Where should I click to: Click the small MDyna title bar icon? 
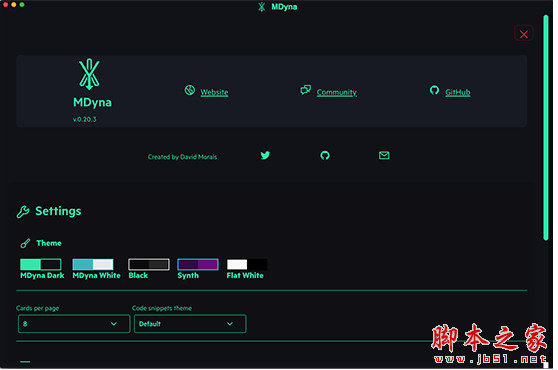pyautogui.click(x=262, y=7)
